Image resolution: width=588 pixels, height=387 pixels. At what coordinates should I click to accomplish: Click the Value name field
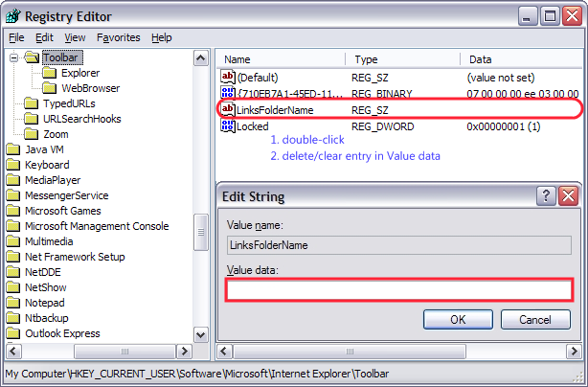[399, 245]
